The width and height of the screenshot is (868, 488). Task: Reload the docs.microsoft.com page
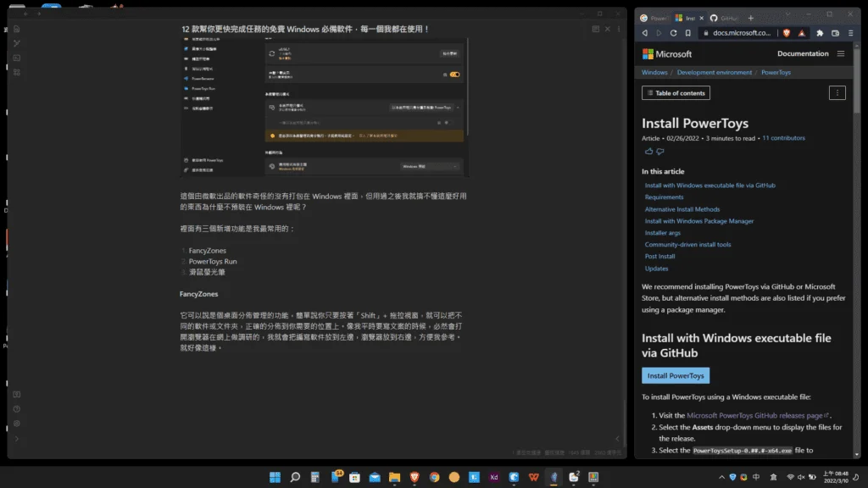pyautogui.click(x=673, y=33)
